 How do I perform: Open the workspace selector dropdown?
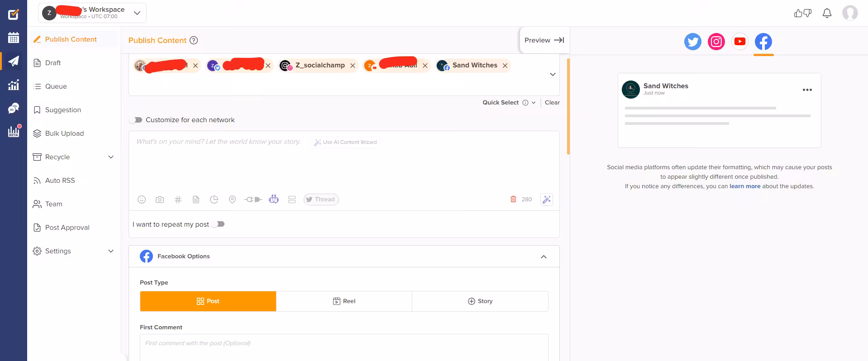click(x=92, y=13)
